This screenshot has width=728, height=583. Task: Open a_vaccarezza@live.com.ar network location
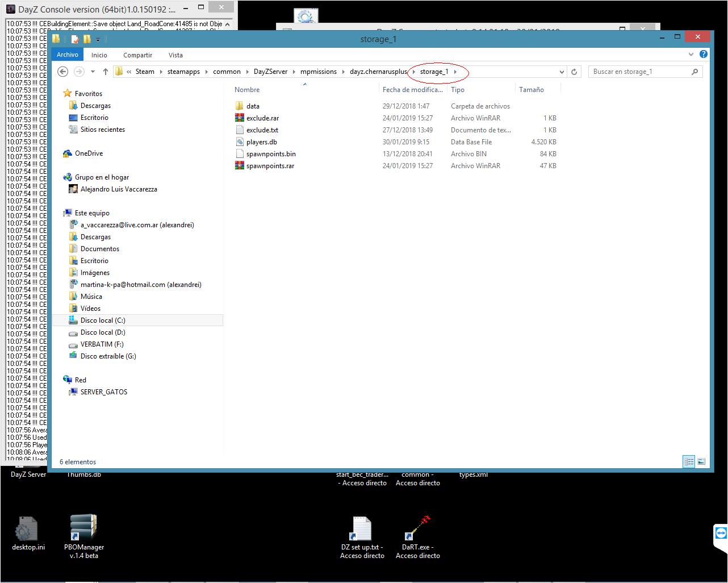click(x=137, y=225)
